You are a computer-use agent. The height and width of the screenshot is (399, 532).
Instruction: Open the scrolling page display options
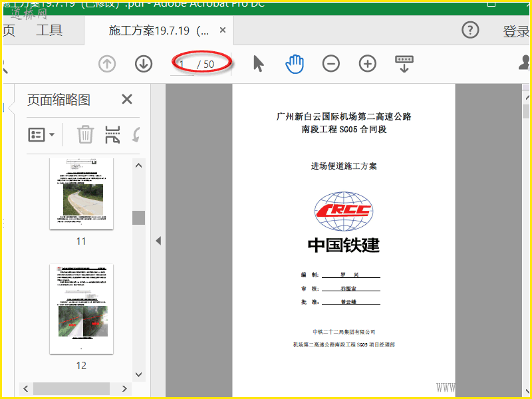tap(404, 64)
